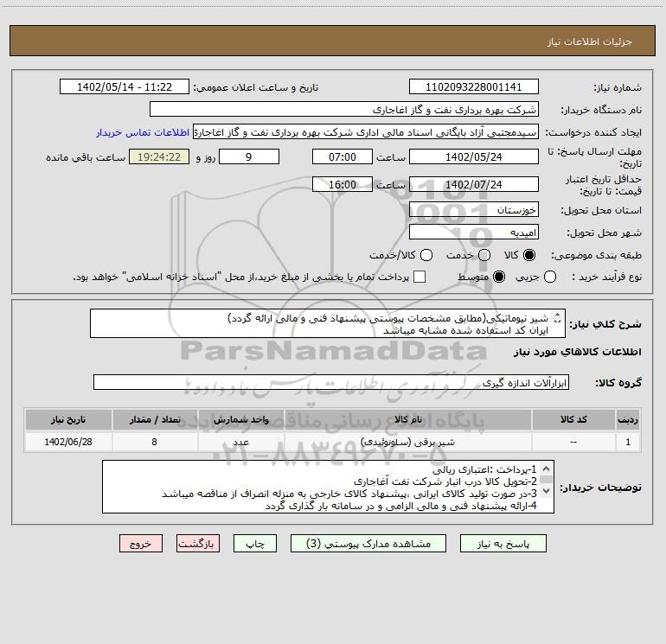666x644 pixels.
Task: Click the unit cell 'عدد'
Action: (240, 443)
